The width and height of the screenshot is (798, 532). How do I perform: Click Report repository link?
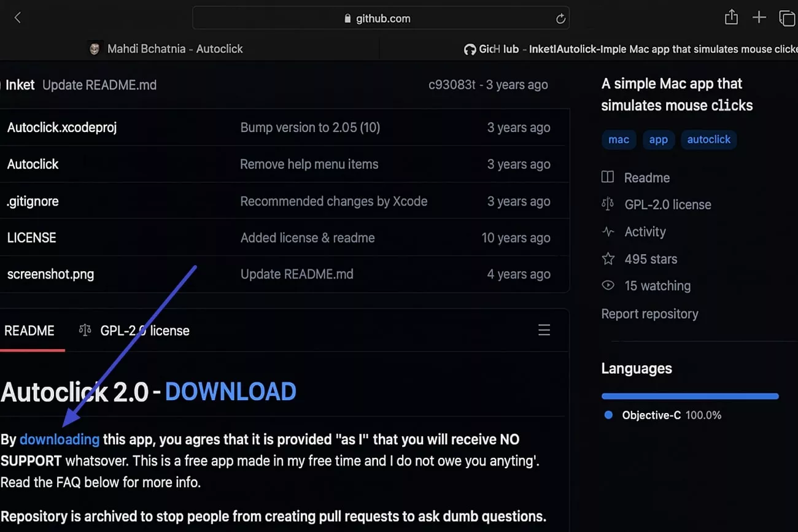point(649,314)
